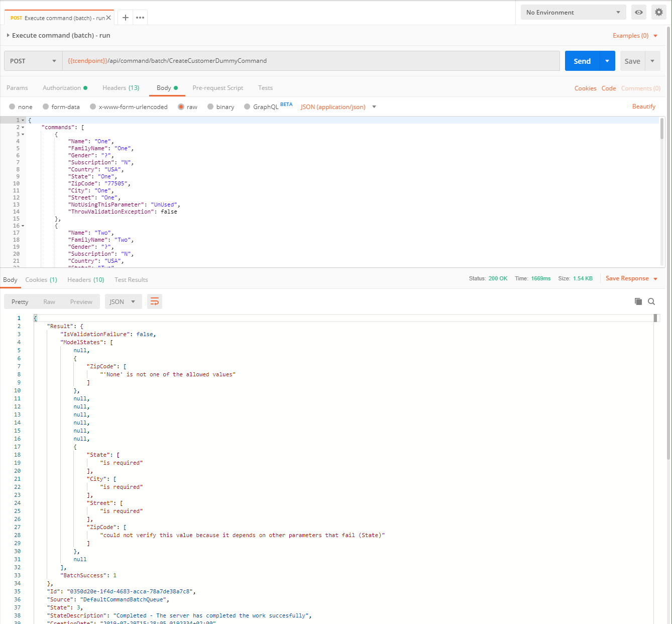
Task: Toggle response line wrap icon
Action: [155, 301]
